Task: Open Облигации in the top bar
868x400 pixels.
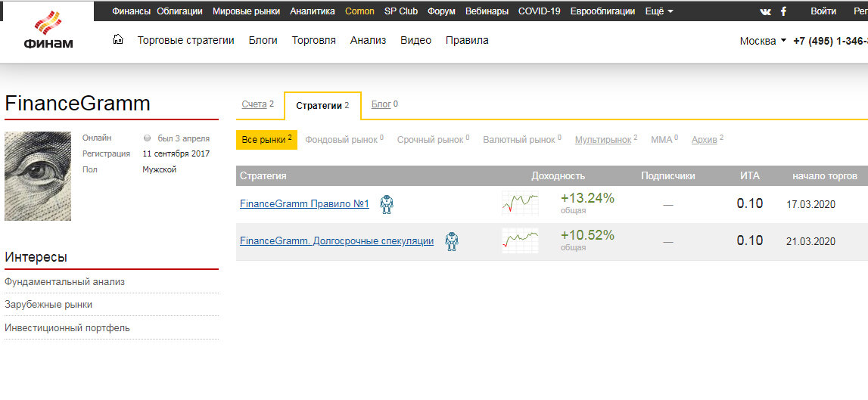Action: 180,11
